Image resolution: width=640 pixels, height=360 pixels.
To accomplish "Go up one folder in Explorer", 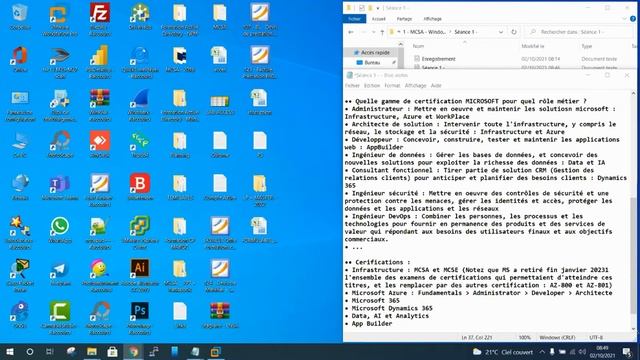I will click(382, 32).
